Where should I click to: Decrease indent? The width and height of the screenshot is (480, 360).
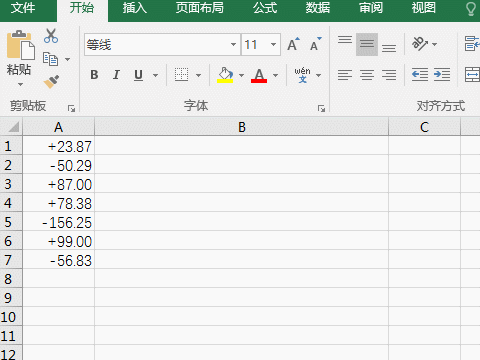tap(420, 75)
